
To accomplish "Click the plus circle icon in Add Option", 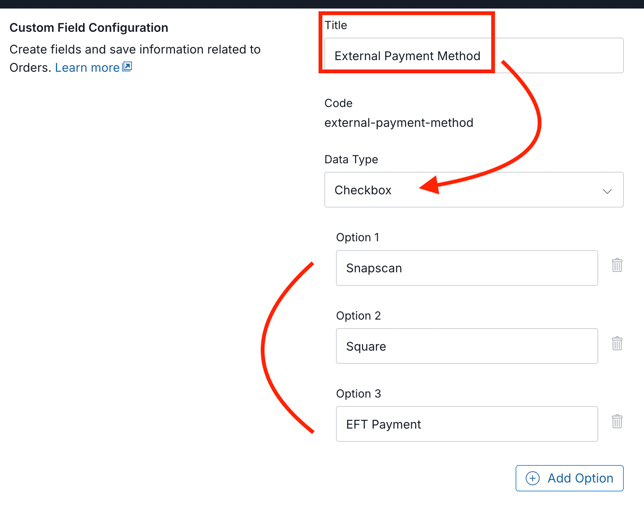I will 533,478.
